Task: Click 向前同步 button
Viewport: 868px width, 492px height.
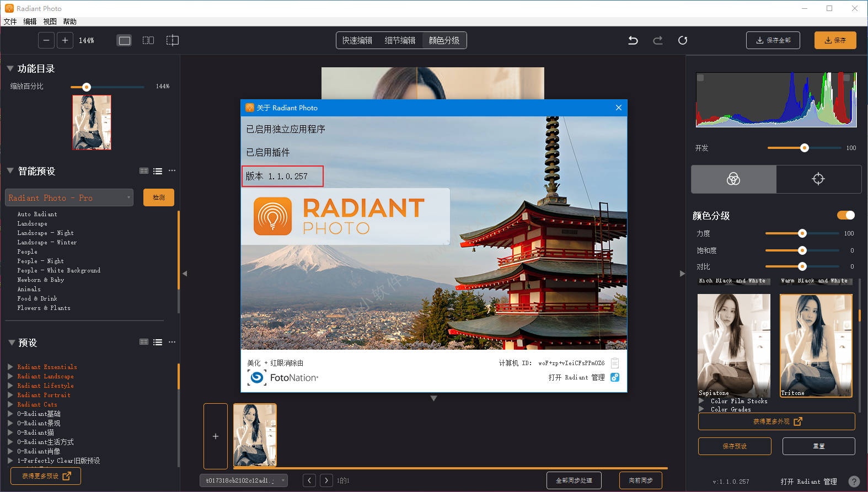Action: (x=641, y=480)
